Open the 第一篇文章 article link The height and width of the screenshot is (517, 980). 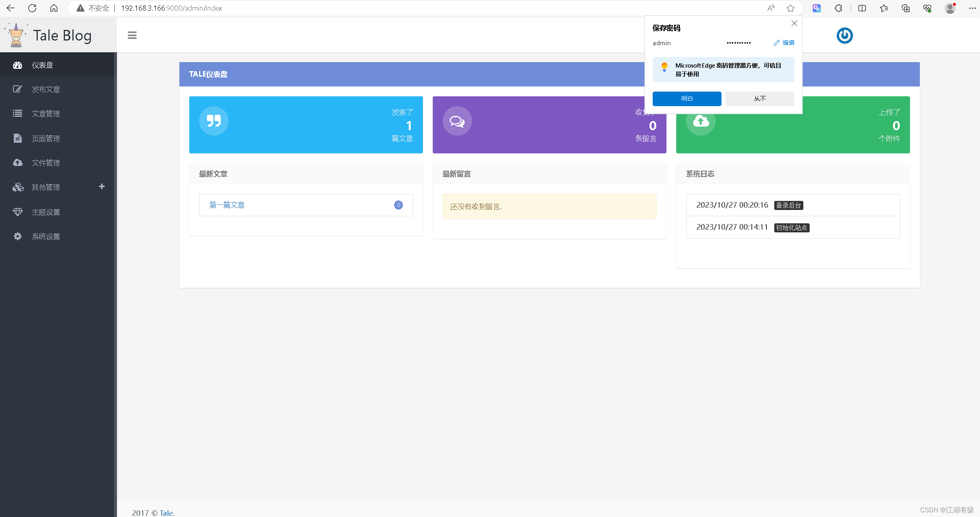(227, 205)
